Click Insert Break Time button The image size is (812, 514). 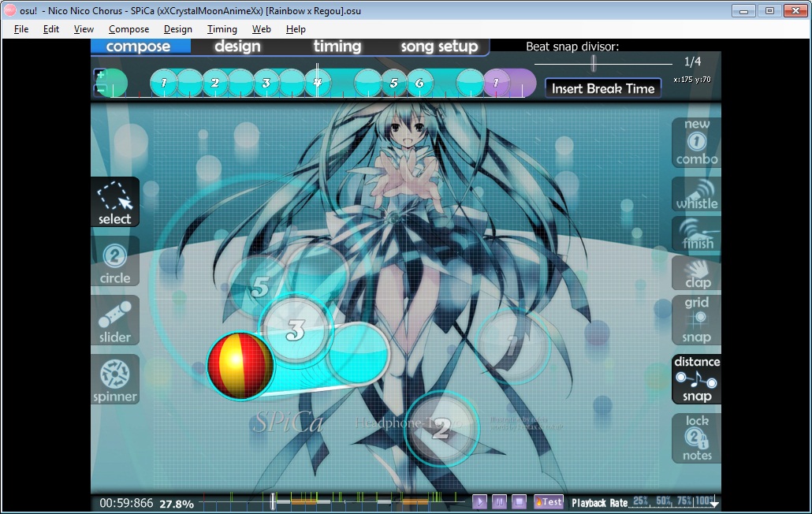tap(603, 88)
